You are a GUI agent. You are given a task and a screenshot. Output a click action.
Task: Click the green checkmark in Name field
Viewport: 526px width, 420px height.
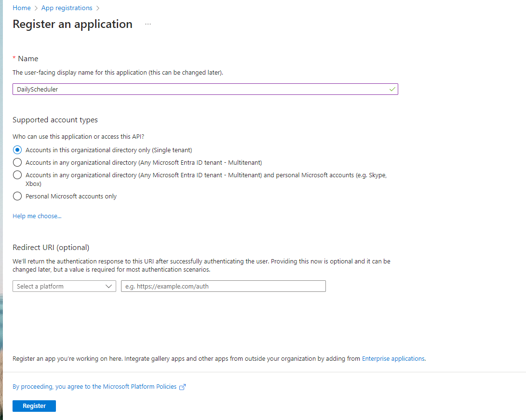392,89
